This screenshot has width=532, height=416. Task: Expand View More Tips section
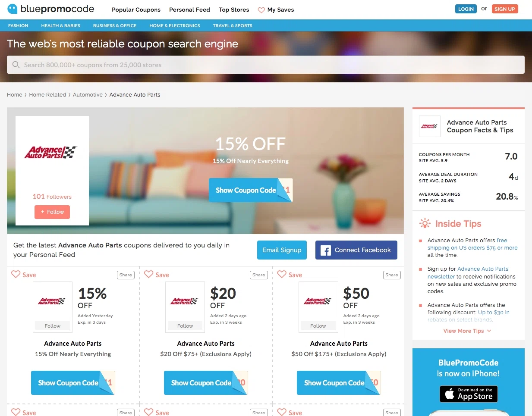467,331
